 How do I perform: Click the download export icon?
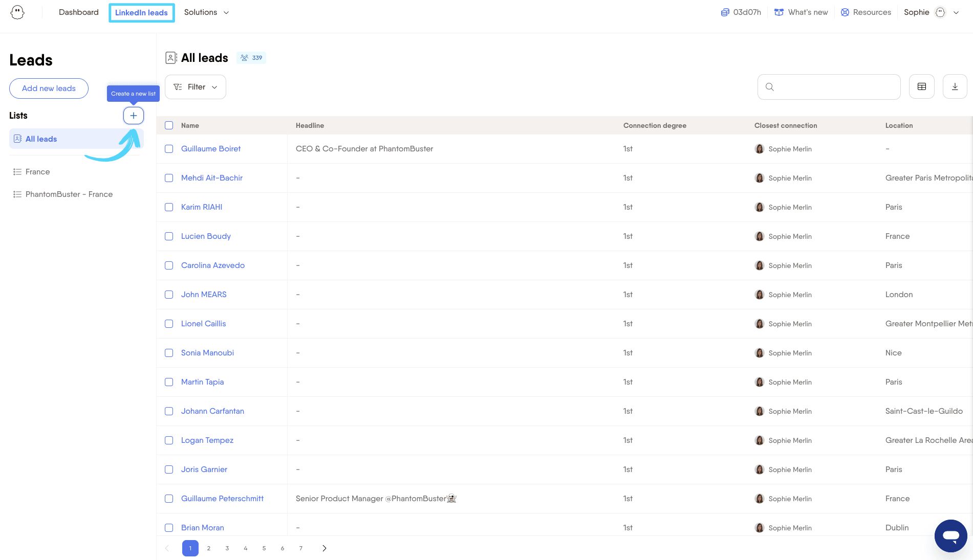coord(955,87)
